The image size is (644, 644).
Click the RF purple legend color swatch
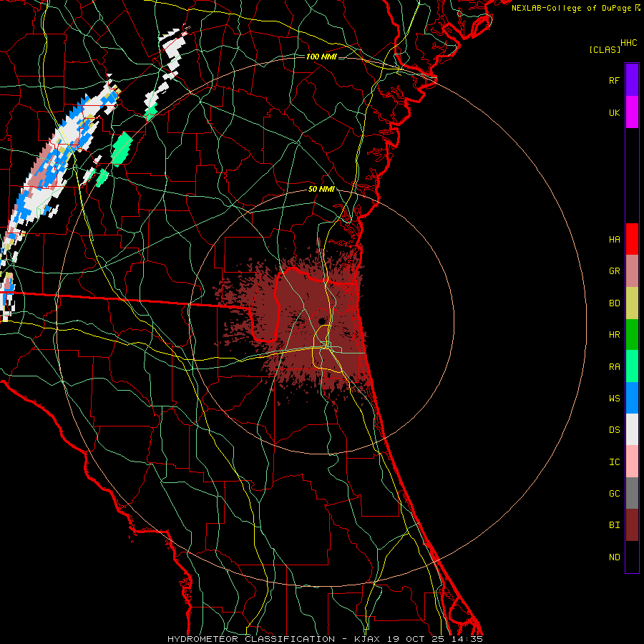click(632, 80)
